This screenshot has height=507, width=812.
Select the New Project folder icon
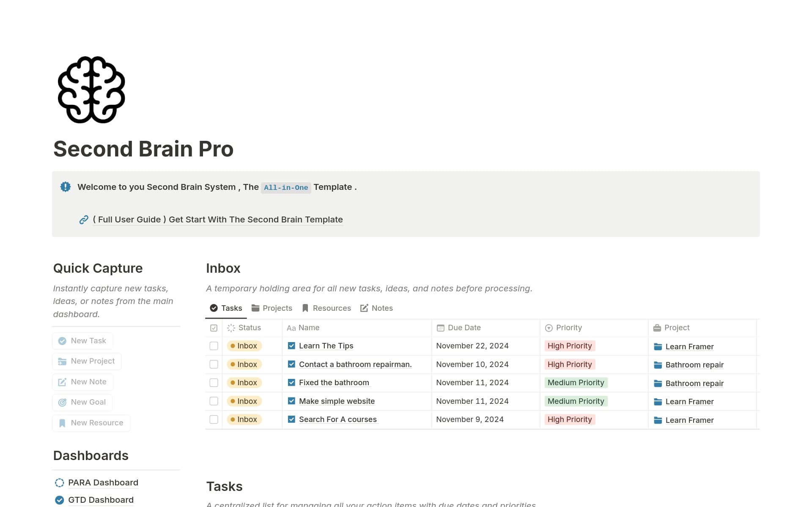point(62,361)
